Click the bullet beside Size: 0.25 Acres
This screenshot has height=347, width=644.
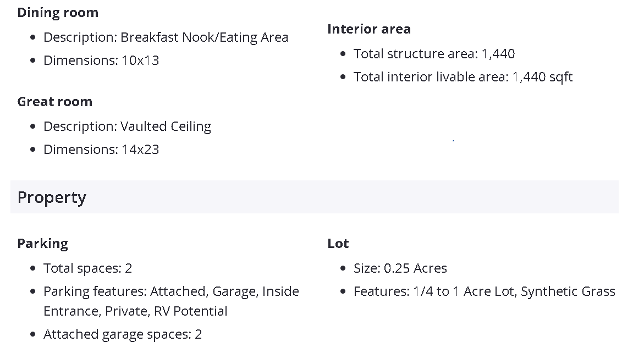(x=343, y=268)
